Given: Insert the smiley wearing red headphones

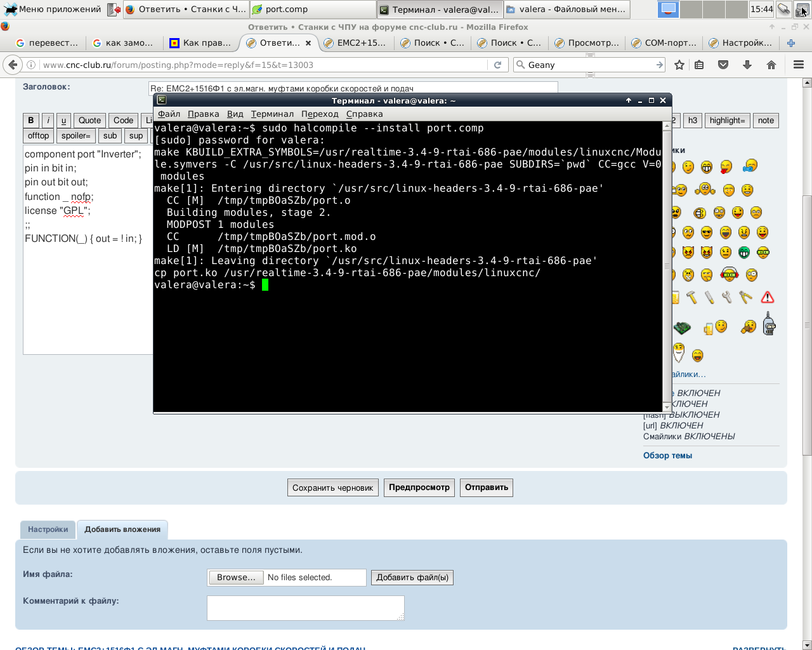Looking at the screenshot, I should point(730,274).
